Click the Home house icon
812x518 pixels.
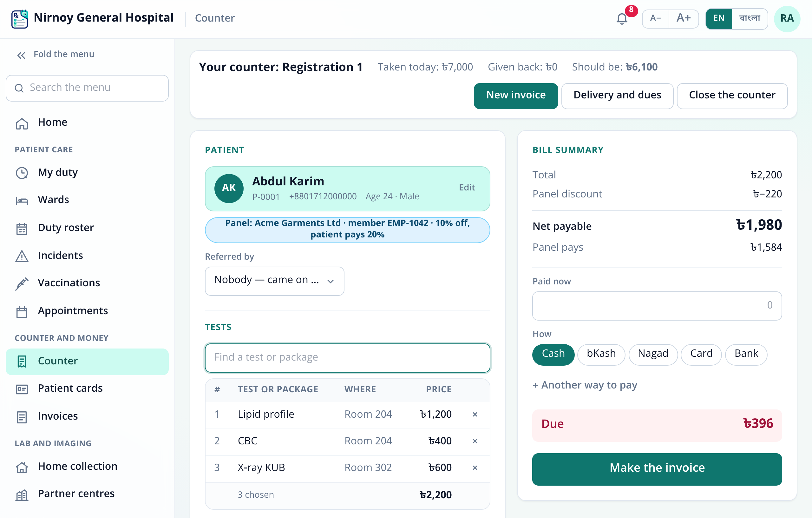click(22, 123)
